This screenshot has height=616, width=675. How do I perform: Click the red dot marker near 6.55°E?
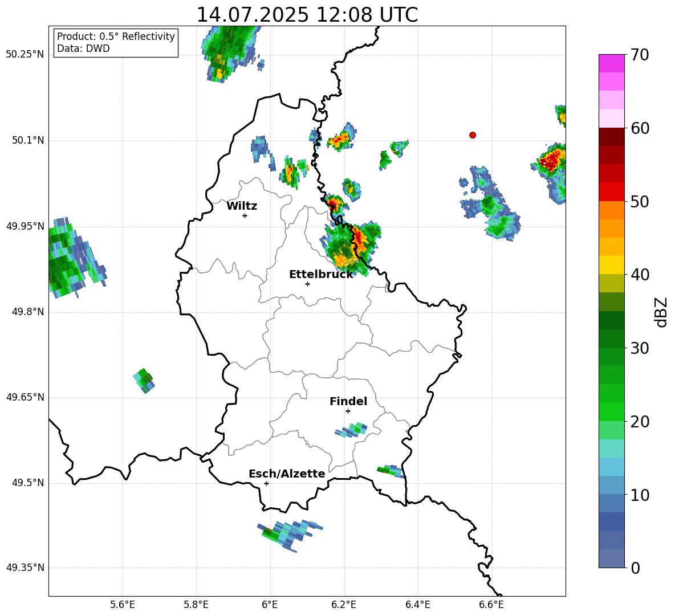473,135
